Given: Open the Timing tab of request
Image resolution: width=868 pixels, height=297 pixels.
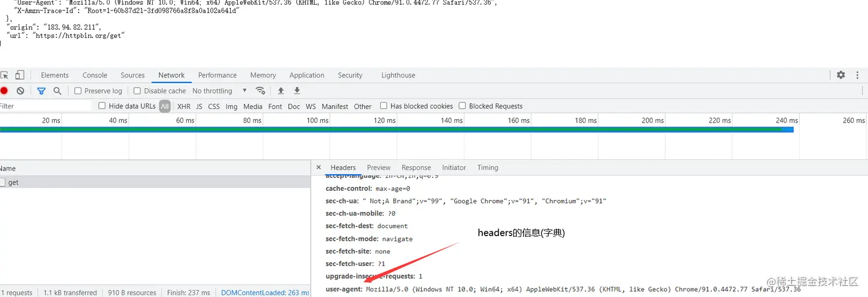Looking at the screenshot, I should pyautogui.click(x=487, y=167).
